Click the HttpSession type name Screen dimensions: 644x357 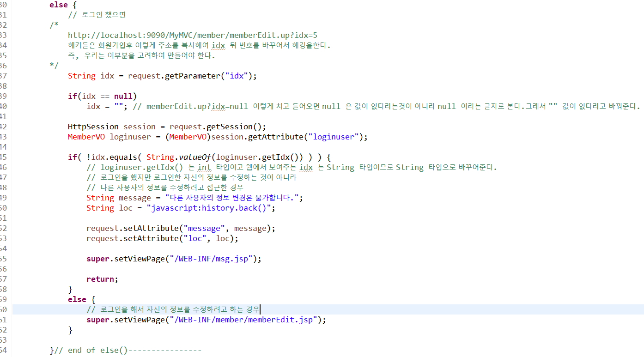coord(93,127)
